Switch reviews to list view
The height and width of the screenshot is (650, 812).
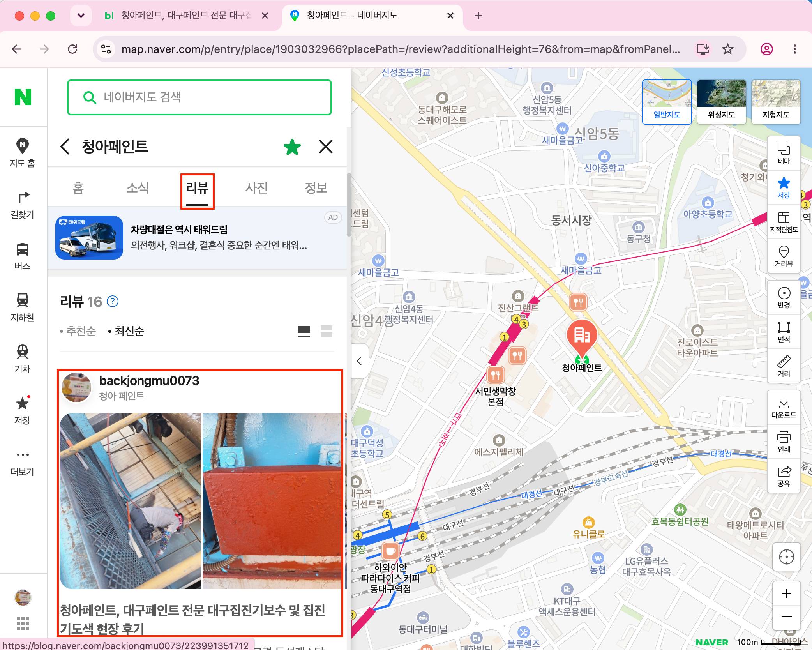coord(326,331)
